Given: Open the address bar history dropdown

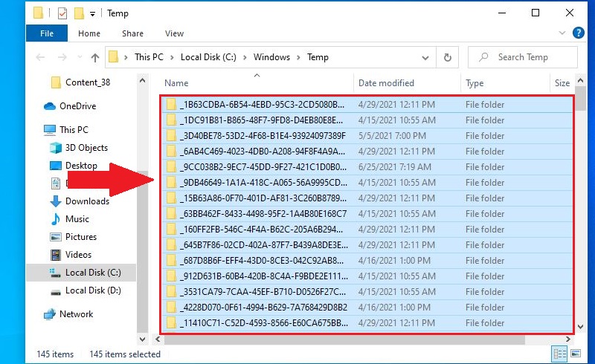Looking at the screenshot, I should [x=426, y=57].
